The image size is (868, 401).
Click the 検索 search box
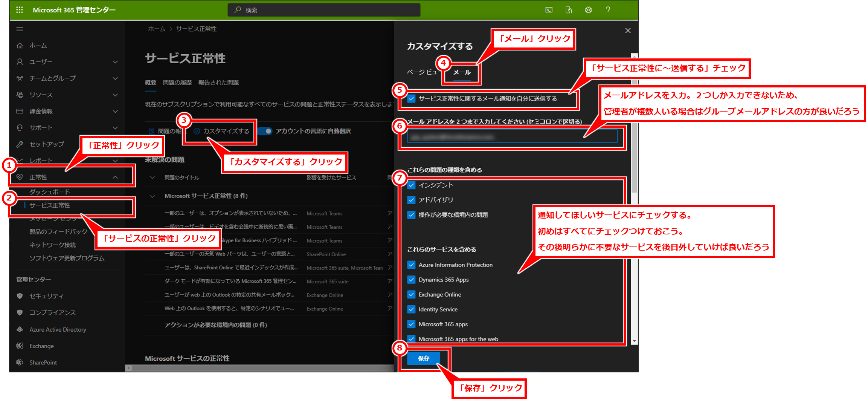point(324,10)
